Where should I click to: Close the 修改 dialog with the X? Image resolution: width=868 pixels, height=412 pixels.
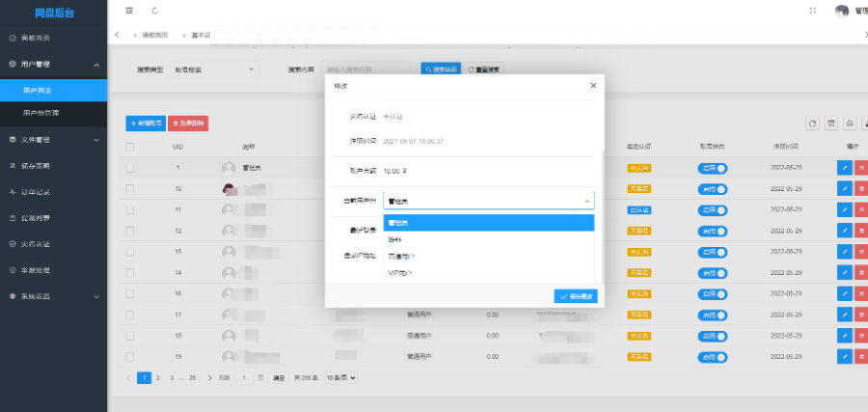point(593,86)
